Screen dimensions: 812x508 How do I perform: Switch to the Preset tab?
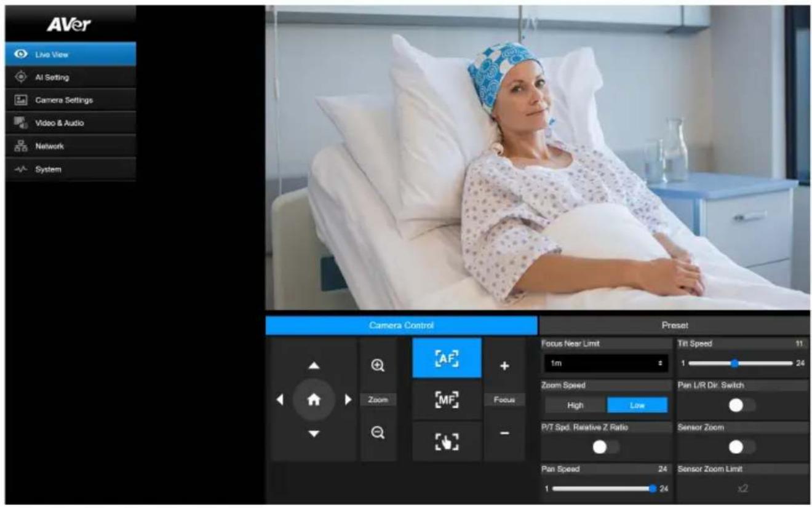675,325
